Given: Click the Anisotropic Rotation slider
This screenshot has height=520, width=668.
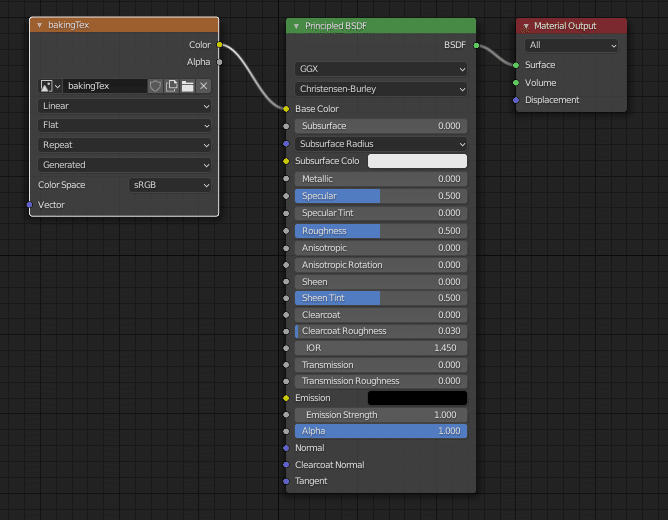Looking at the screenshot, I should [381, 265].
